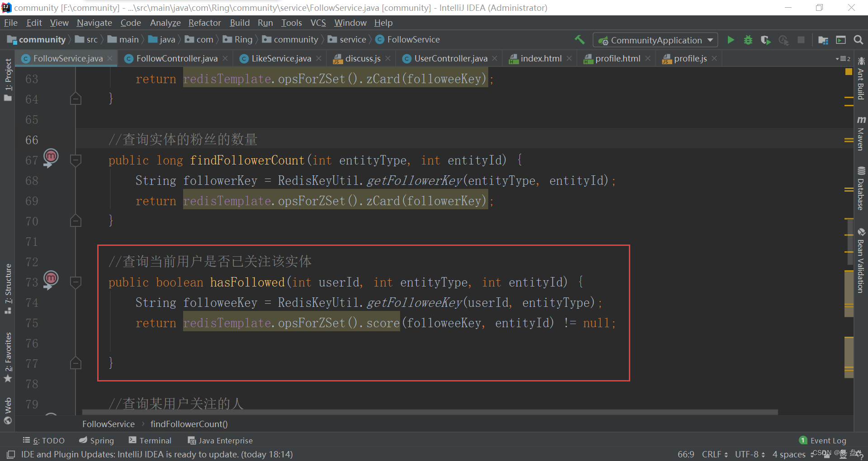
Task: Click the Ring package breadcrumb
Action: point(238,40)
